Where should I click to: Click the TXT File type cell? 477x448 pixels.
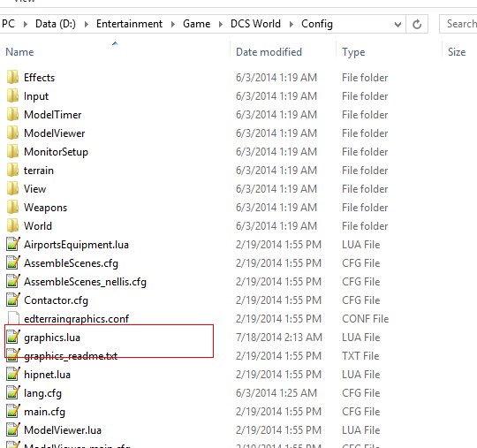coord(360,356)
